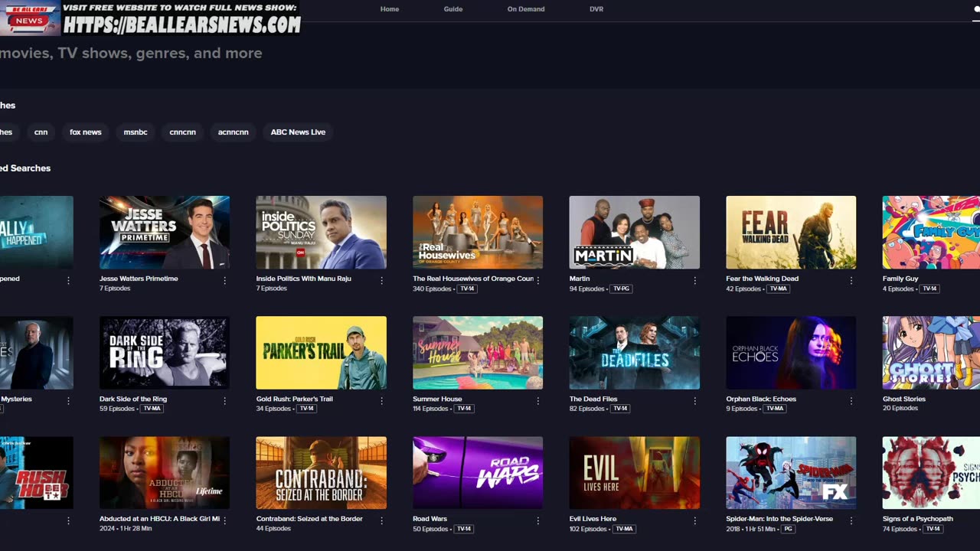This screenshot has height=551, width=980.
Task: Open more options for Summer House
Action: click(538, 400)
